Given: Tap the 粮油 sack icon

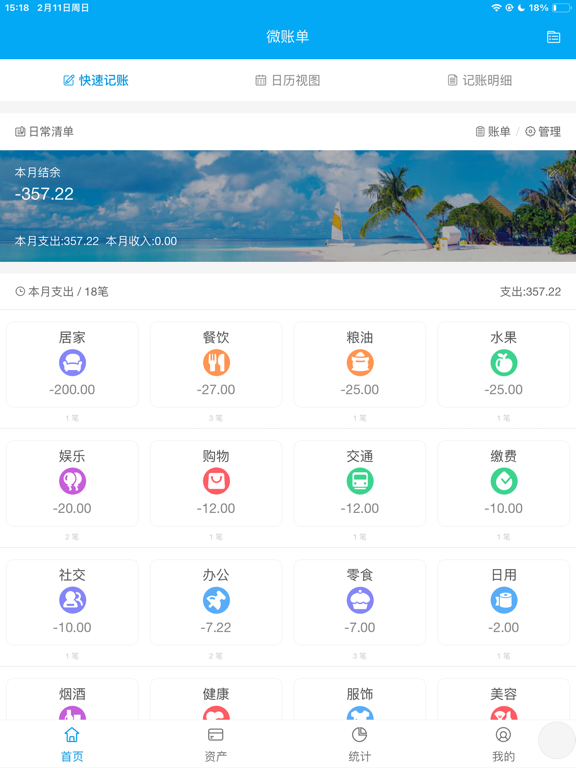Looking at the screenshot, I should coord(360,363).
